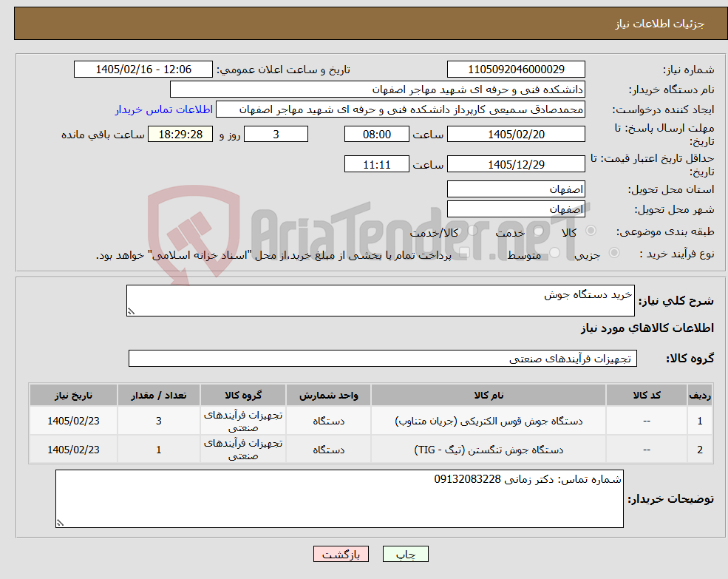Click طبقه بندی موضوعی label
Viewport: 728px width, 579px height.
pyautogui.click(x=665, y=231)
